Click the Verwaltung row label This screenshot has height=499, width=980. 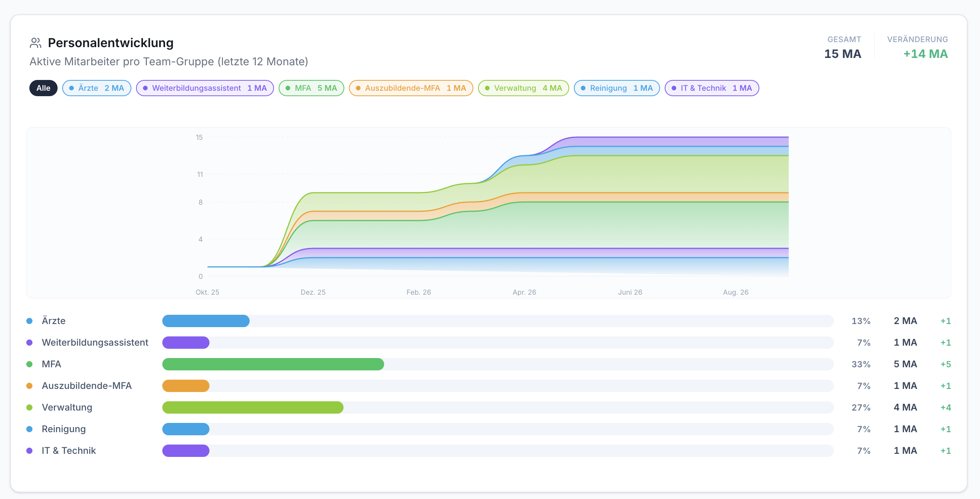click(x=67, y=407)
